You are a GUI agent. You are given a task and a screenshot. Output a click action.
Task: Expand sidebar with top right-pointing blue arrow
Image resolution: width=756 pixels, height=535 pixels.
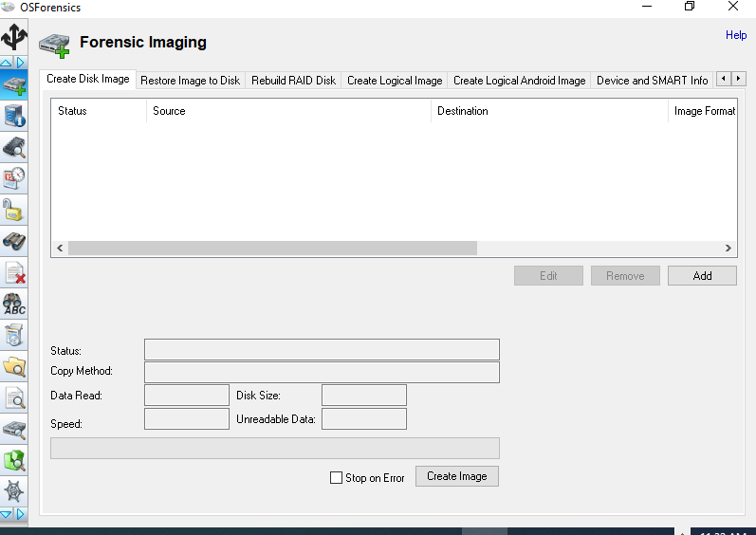[x=21, y=63]
